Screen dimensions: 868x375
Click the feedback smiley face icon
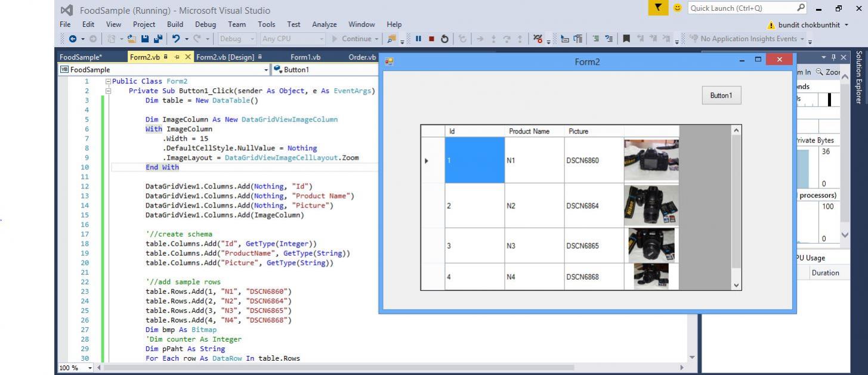click(677, 8)
